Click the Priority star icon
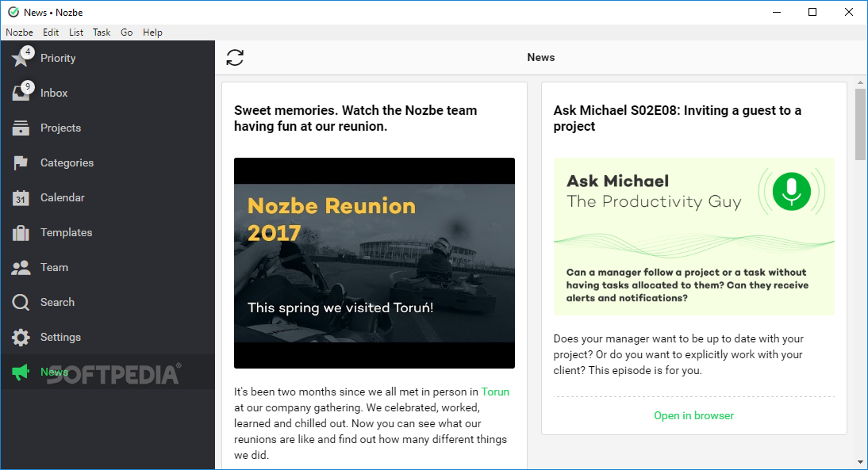The width and height of the screenshot is (868, 470). coord(21,58)
